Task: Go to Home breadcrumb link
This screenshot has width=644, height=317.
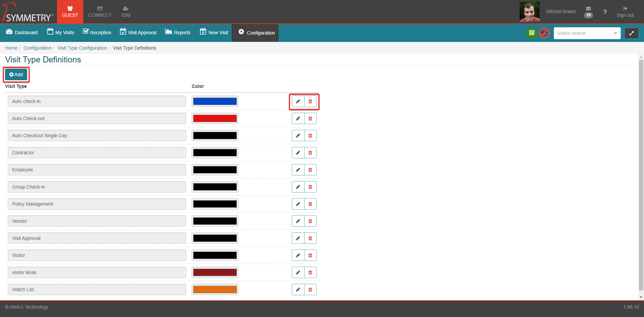Action: click(11, 48)
